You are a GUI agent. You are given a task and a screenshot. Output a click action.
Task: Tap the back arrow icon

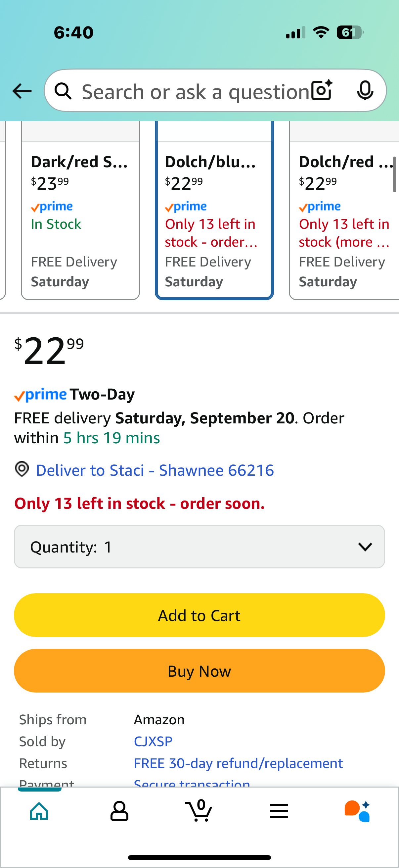(x=22, y=91)
